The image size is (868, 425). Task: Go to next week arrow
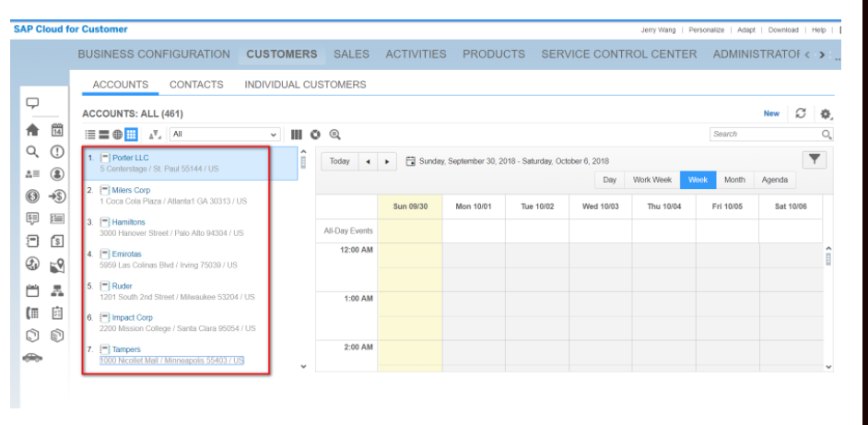pyautogui.click(x=387, y=162)
